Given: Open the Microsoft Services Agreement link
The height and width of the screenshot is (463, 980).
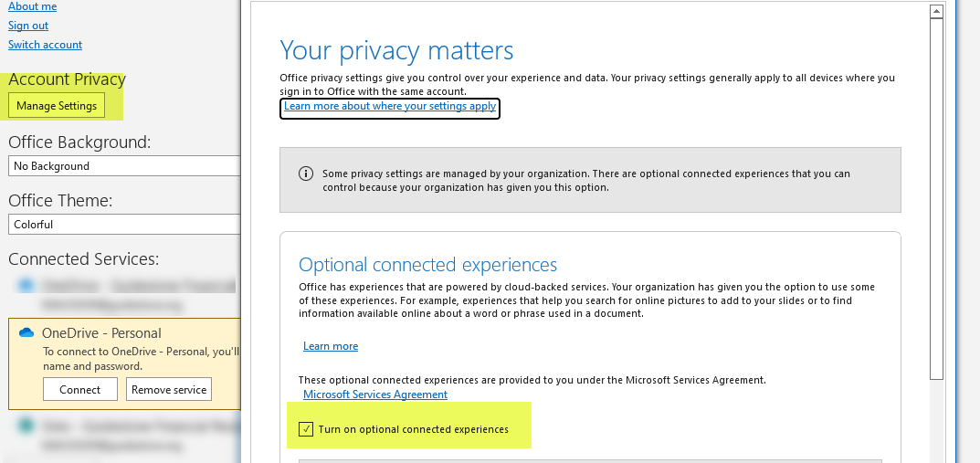Looking at the screenshot, I should coord(375,395).
